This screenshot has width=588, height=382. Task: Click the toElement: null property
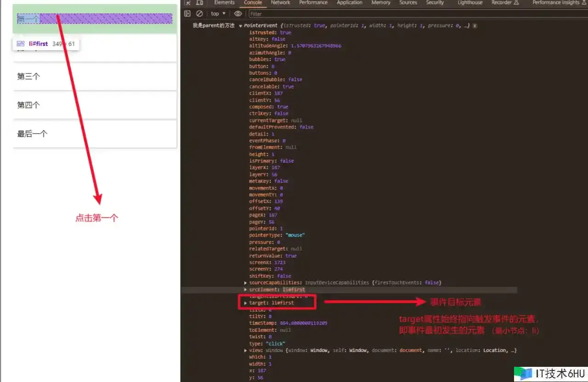(270, 330)
